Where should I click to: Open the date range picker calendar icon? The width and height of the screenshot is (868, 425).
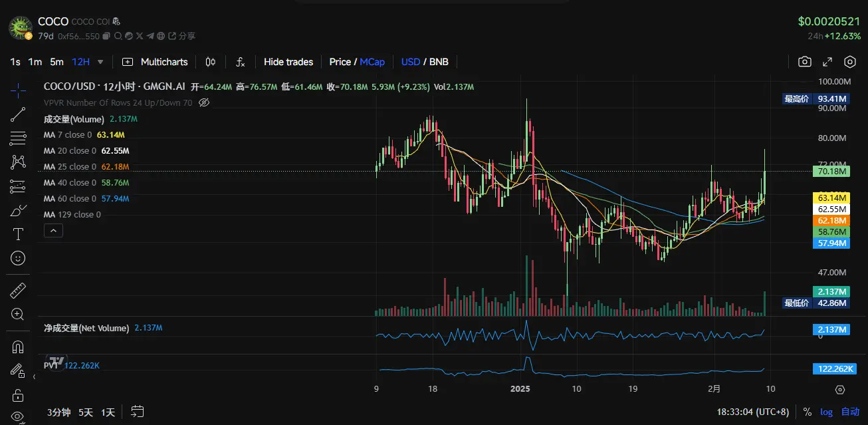coord(138,412)
